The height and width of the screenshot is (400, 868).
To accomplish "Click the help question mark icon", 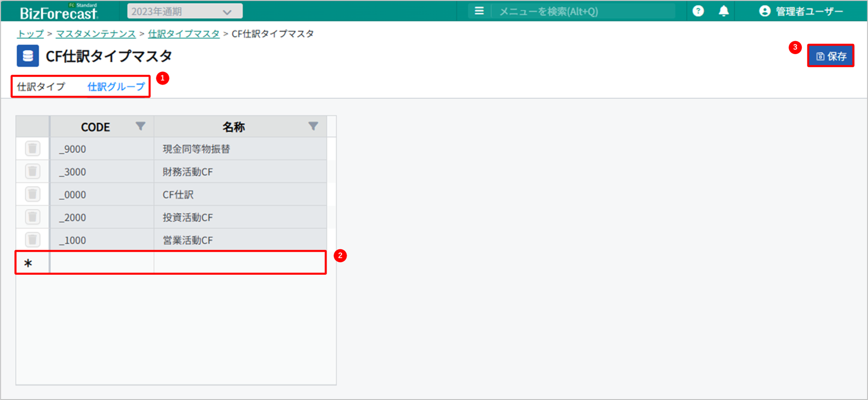I will pos(698,11).
